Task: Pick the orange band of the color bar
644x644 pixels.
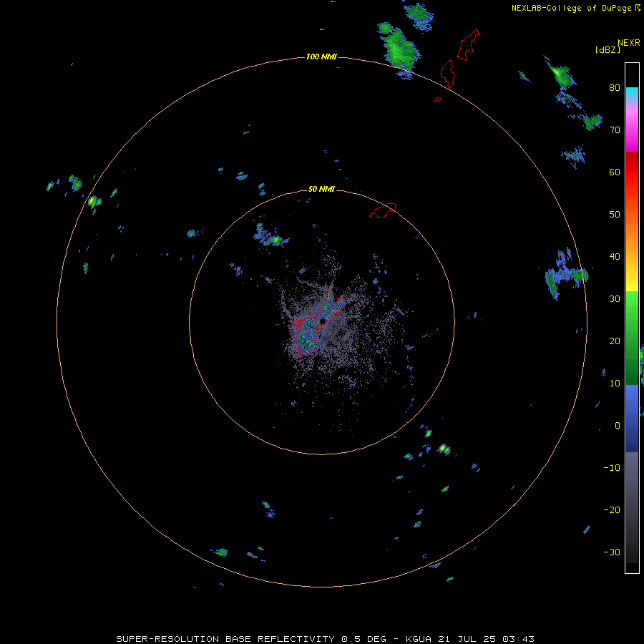Action: pos(632,232)
